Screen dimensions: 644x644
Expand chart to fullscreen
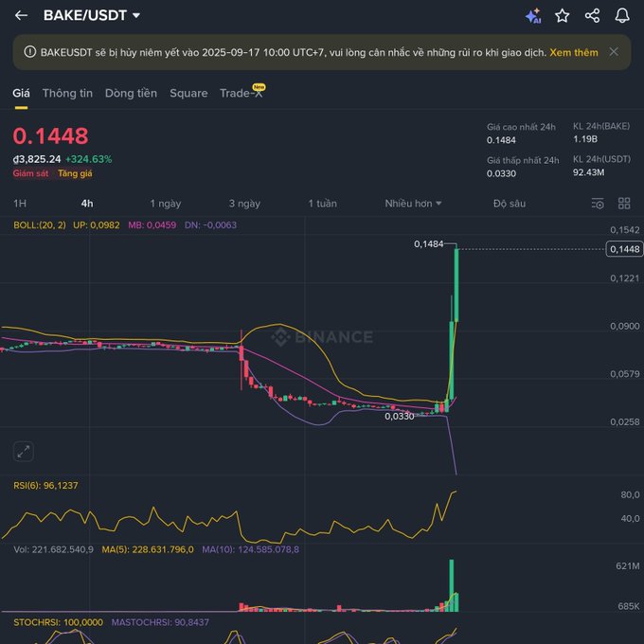tap(24, 452)
